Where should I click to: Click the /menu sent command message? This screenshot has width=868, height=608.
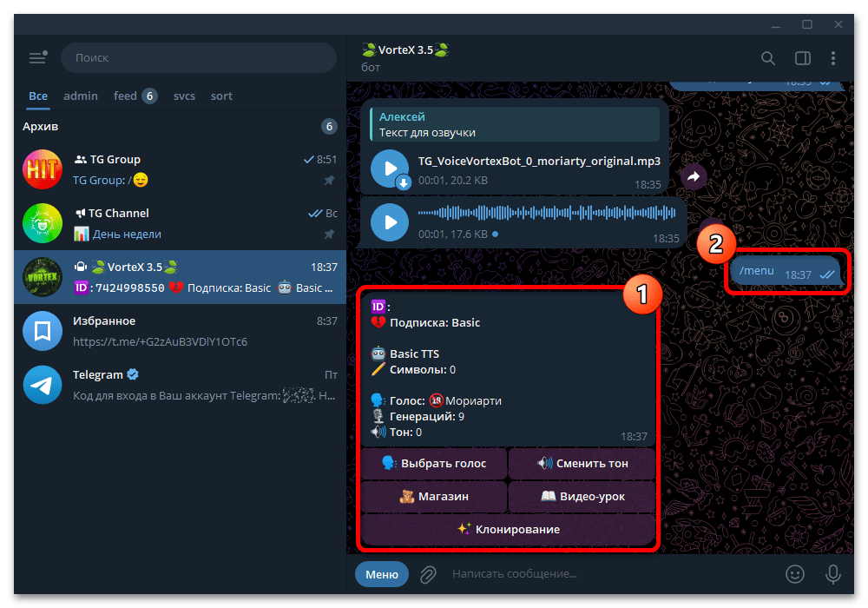point(786,271)
